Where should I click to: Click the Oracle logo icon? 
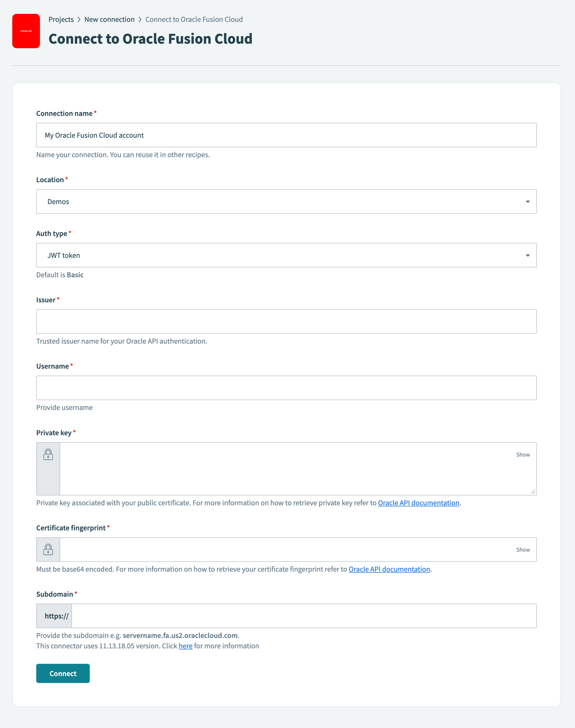(26, 31)
